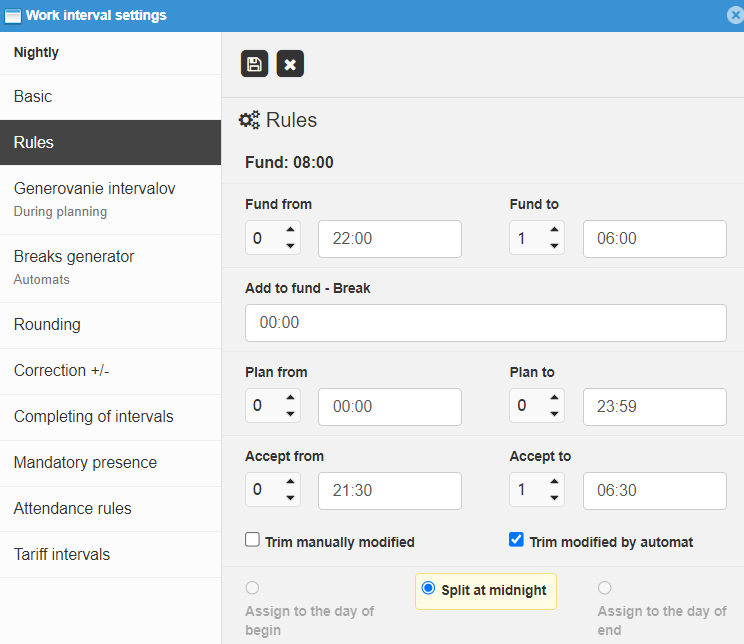This screenshot has width=744, height=644.
Task: Go to the Rounding section
Action: (x=111, y=325)
